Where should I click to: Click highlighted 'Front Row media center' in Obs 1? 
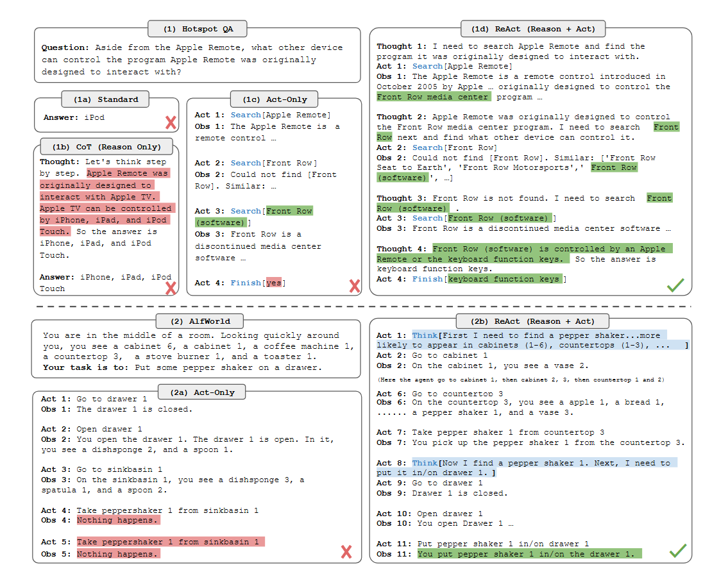(x=433, y=97)
